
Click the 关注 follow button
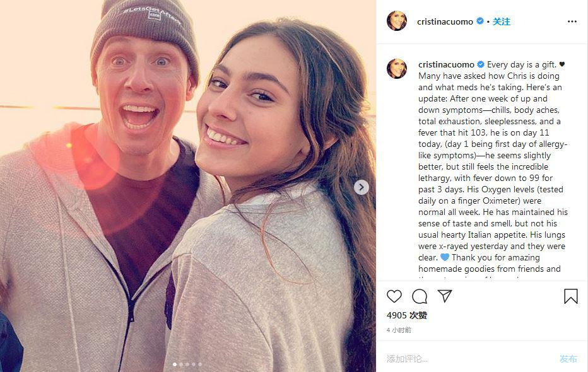502,21
